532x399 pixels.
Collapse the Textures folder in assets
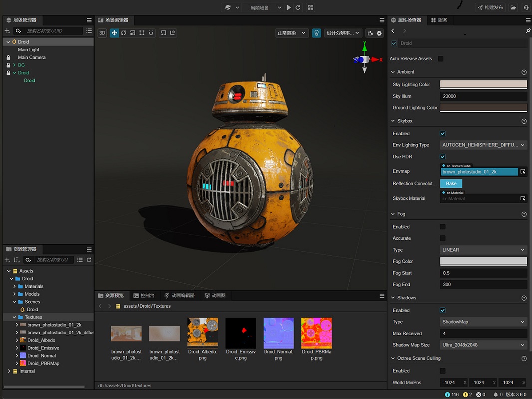(x=14, y=317)
